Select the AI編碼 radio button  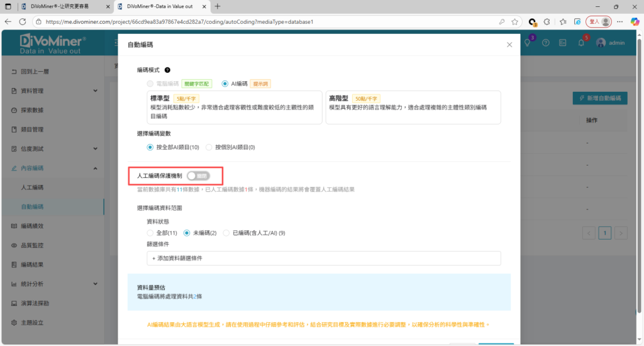tap(225, 83)
